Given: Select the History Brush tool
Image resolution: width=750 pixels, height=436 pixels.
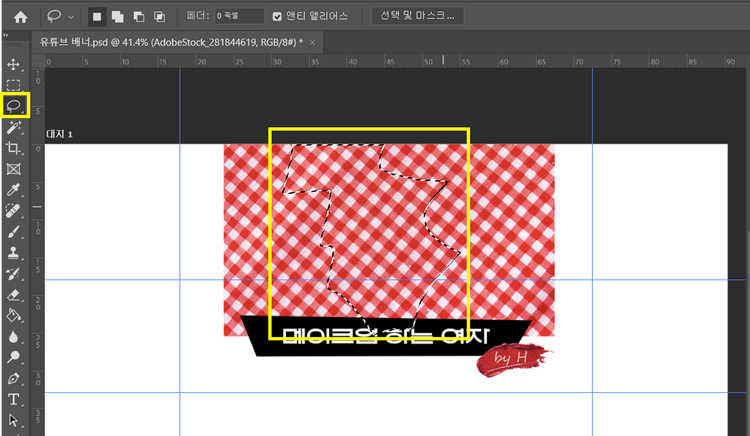Looking at the screenshot, I should click(x=13, y=274).
